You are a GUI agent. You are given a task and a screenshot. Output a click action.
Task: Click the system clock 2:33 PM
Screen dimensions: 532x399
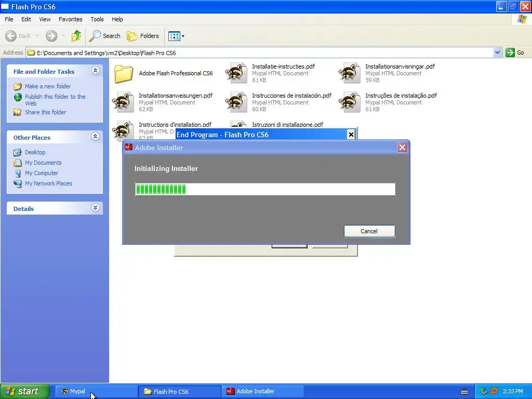pos(513,391)
